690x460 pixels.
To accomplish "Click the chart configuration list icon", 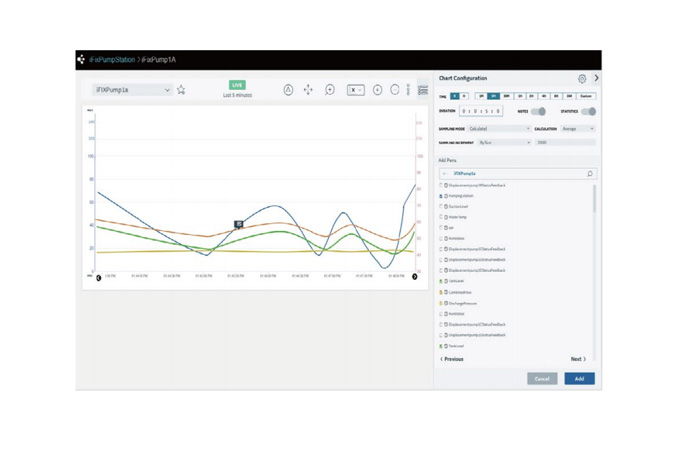I will click(423, 90).
